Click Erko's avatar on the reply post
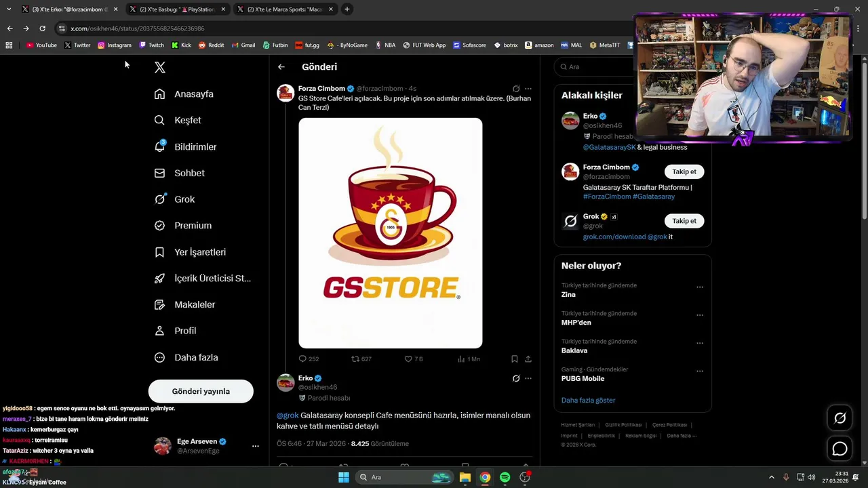Image resolution: width=868 pixels, height=488 pixels. pyautogui.click(x=285, y=382)
